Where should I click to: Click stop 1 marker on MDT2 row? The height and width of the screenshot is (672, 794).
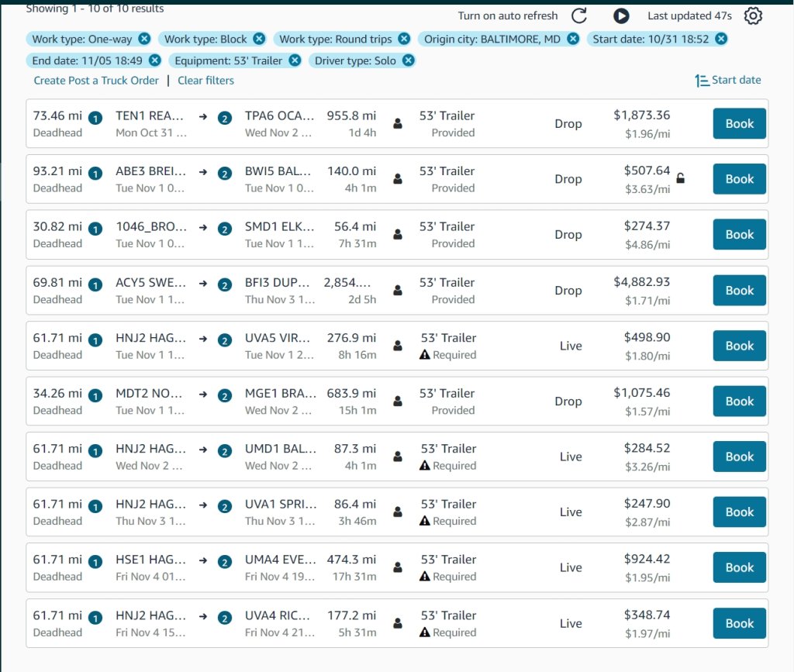(x=95, y=395)
